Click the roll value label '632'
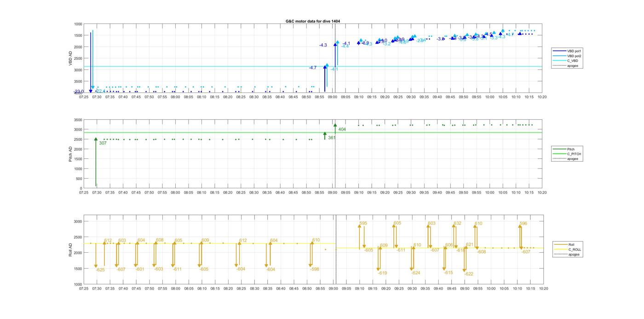Screen dimensions: 644x319 (457, 223)
